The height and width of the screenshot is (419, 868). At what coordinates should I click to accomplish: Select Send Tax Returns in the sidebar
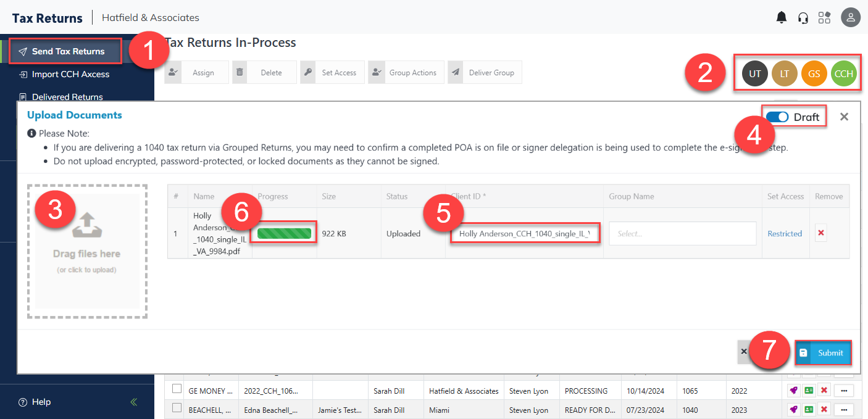click(x=62, y=51)
